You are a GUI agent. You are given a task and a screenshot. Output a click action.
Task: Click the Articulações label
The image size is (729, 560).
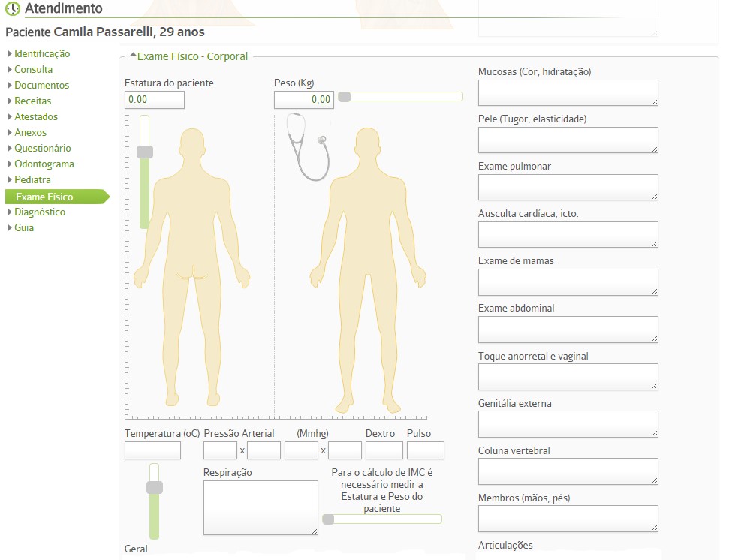[x=505, y=545]
